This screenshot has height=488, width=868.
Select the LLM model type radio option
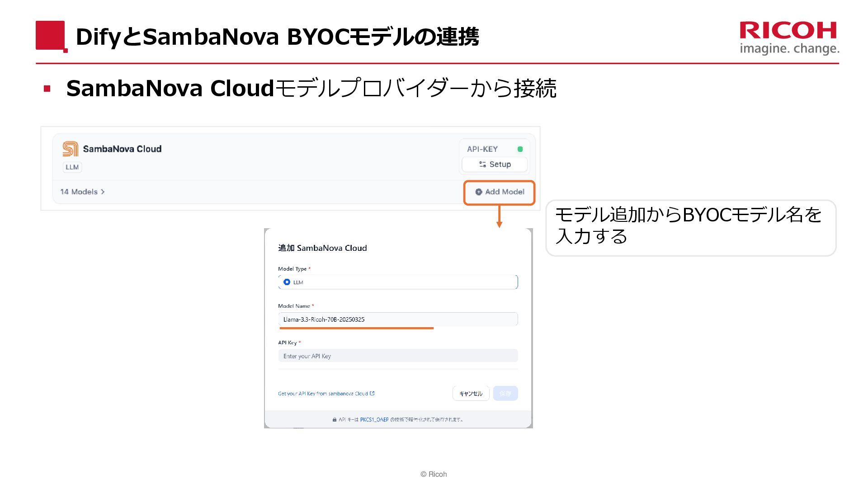pyautogui.click(x=287, y=282)
